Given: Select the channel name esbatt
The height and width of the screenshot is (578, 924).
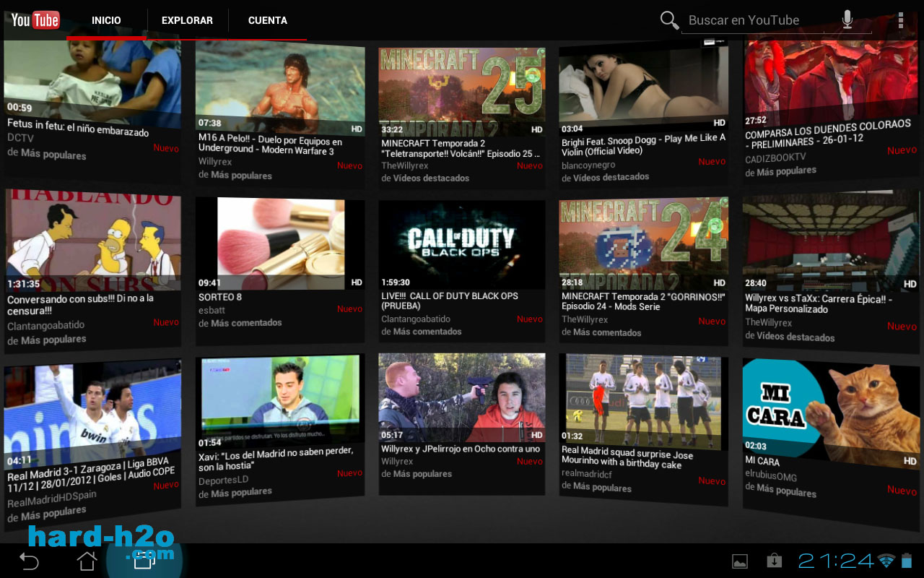Looking at the screenshot, I should click(x=211, y=310).
